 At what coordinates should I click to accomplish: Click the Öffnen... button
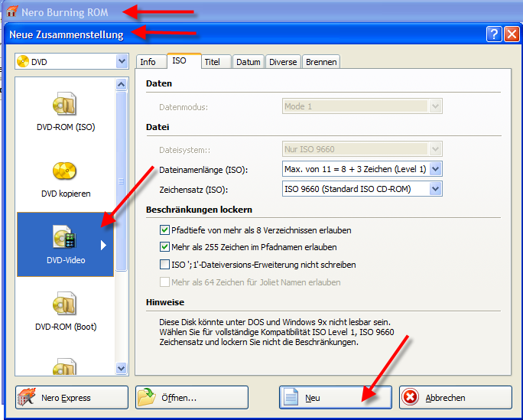pyautogui.click(x=192, y=397)
